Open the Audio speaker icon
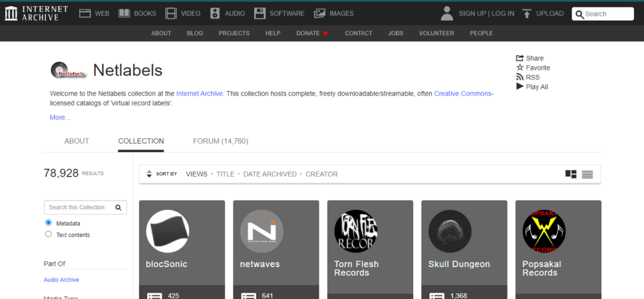 tap(215, 14)
